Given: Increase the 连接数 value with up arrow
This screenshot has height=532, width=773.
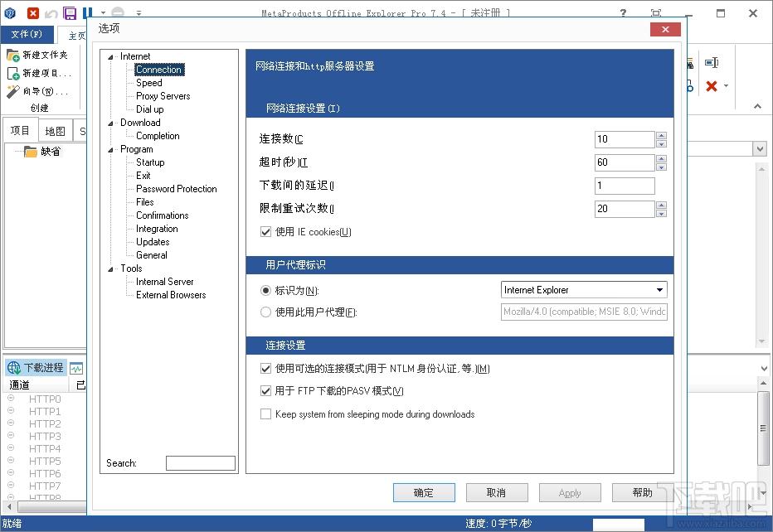Looking at the screenshot, I should tap(662, 135).
